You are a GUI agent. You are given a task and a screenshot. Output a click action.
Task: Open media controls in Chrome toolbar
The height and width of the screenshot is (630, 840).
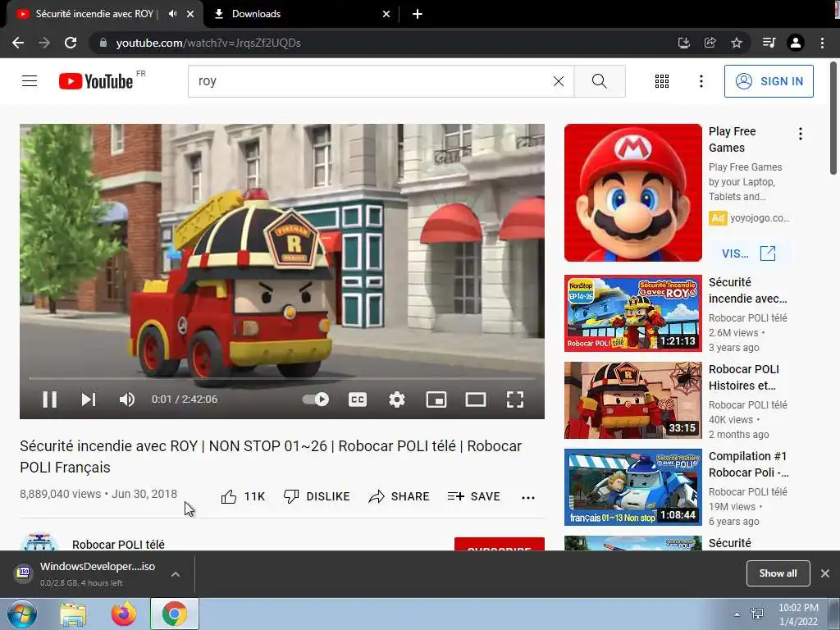769,43
